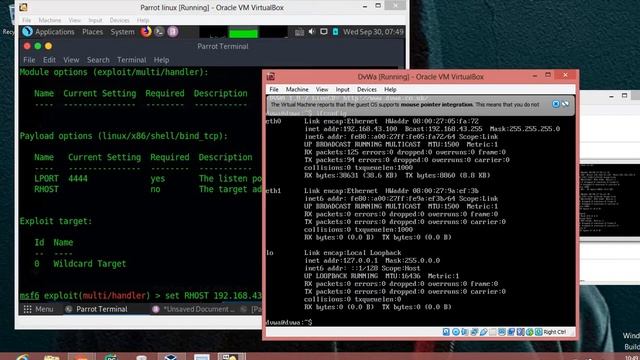
Task: Open Machine menu in DVWA VirtualBox window
Action: 297,89
